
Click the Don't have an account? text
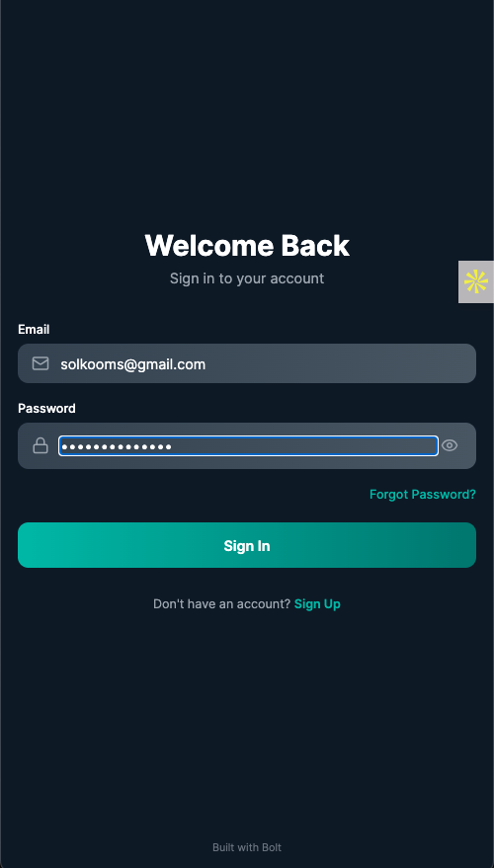point(221,604)
